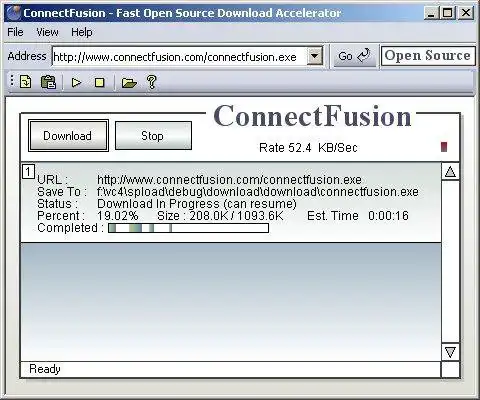Viewport: 480px width, 400px height.
Task: Maximize the ConnectFusion window
Action: tap(448, 13)
